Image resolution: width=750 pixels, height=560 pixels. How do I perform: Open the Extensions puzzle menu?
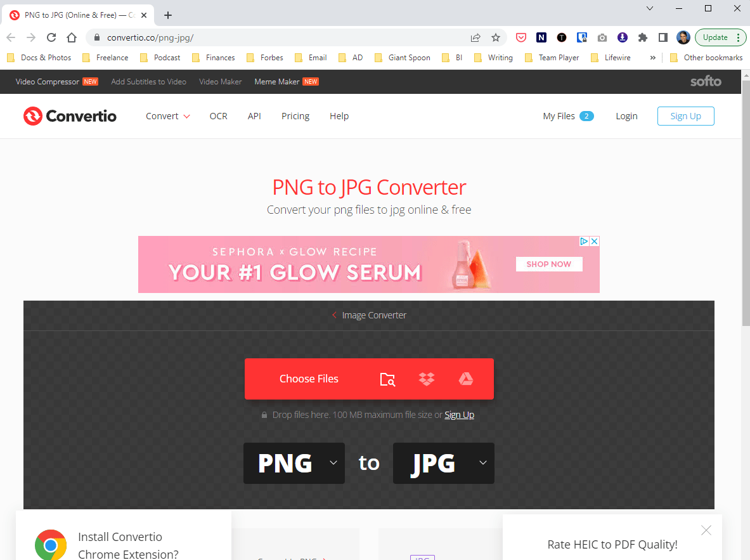(x=643, y=37)
